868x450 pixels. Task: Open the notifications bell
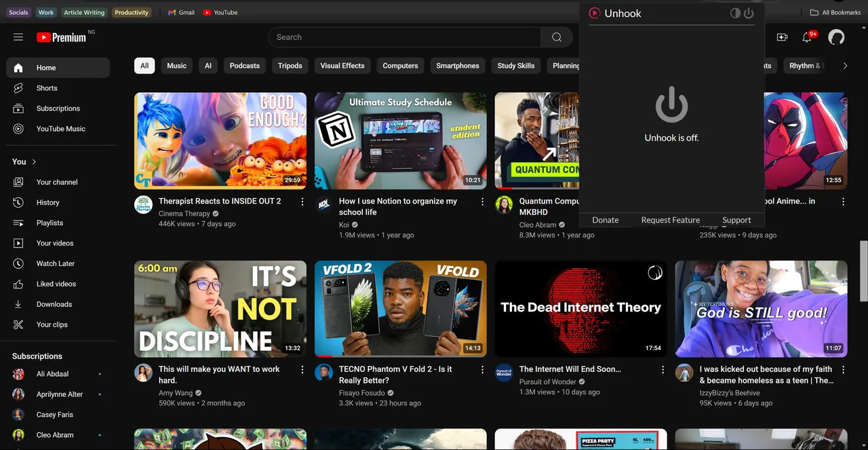coord(807,37)
